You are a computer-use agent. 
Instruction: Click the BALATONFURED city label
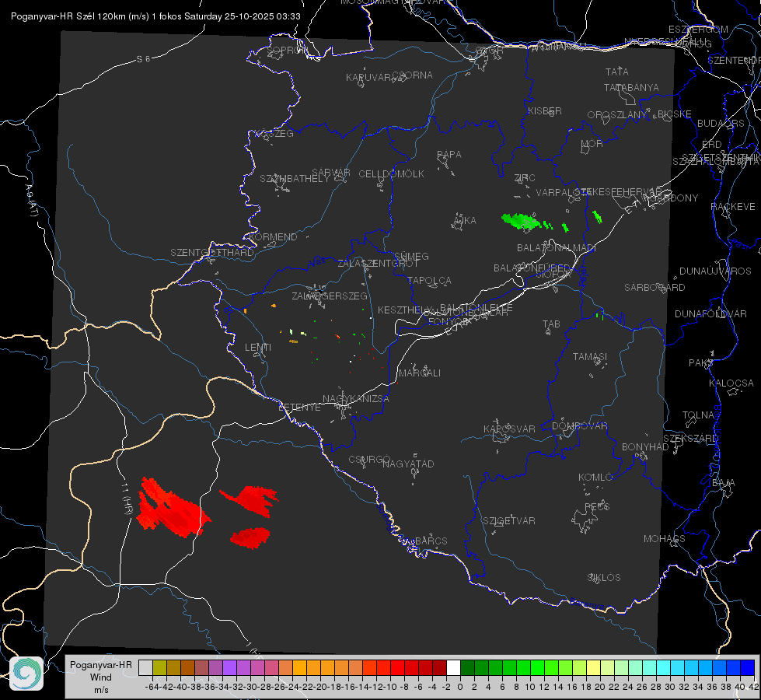(x=532, y=268)
